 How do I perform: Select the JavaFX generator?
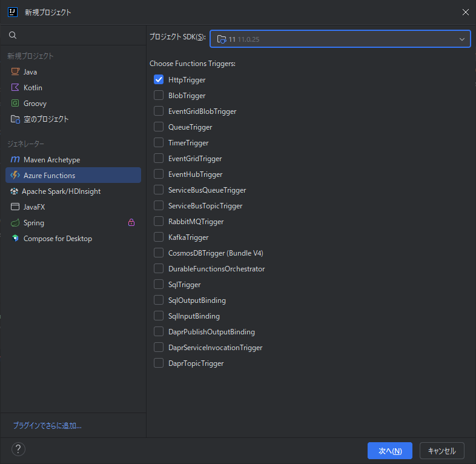coord(73,207)
